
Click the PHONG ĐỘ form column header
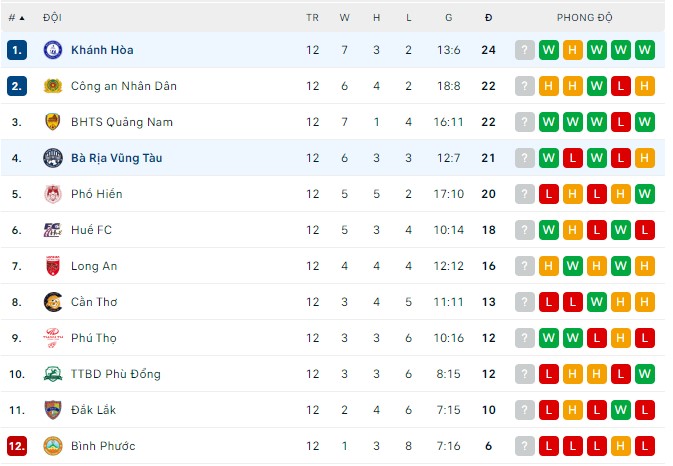584,18
